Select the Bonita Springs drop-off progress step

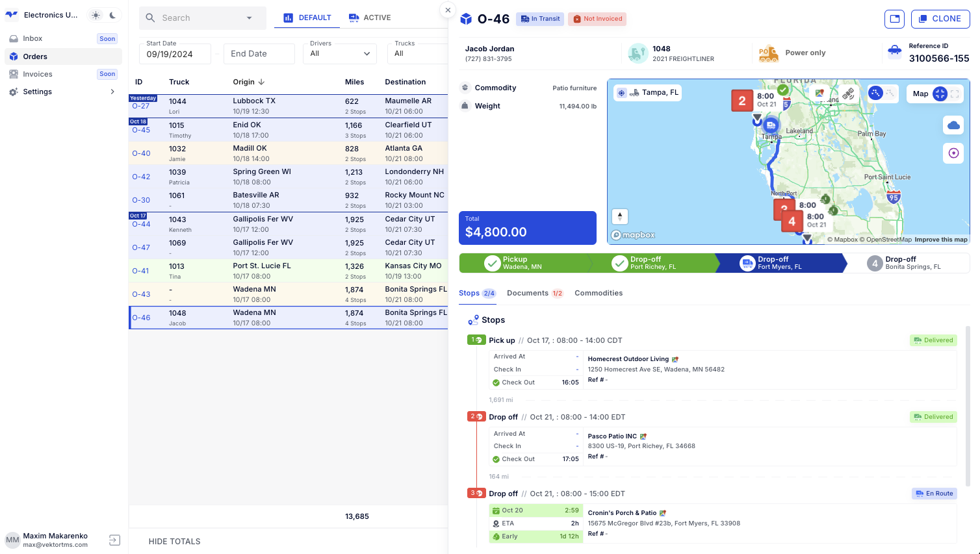[906, 263]
